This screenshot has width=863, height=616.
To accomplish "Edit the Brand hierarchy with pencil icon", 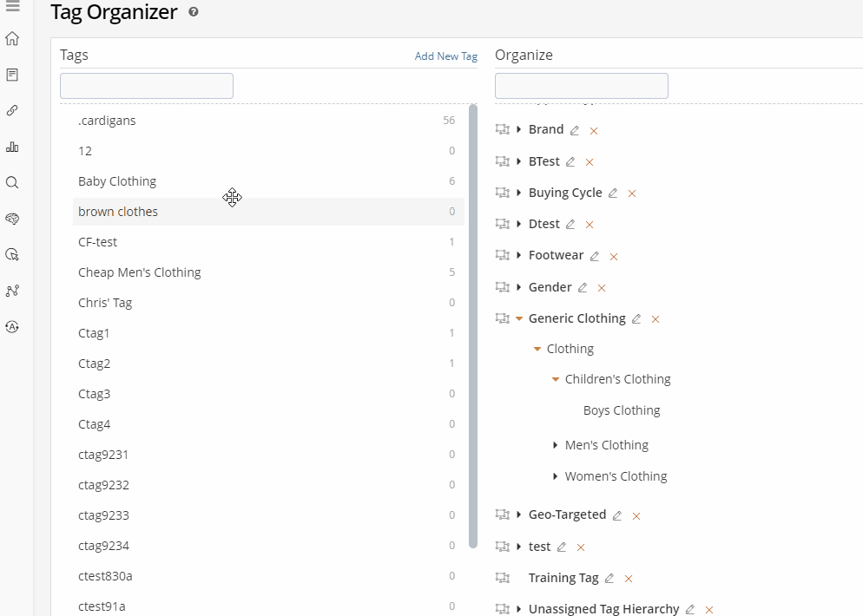I will (574, 130).
